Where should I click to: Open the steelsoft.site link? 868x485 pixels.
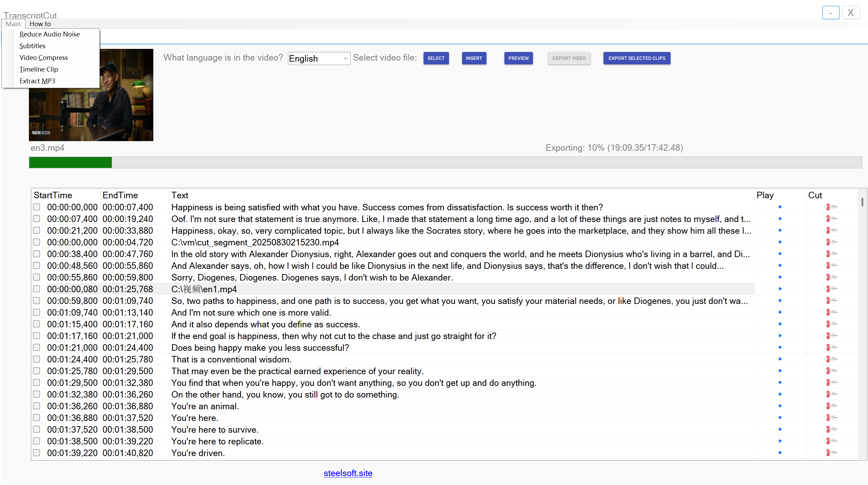[348, 473]
